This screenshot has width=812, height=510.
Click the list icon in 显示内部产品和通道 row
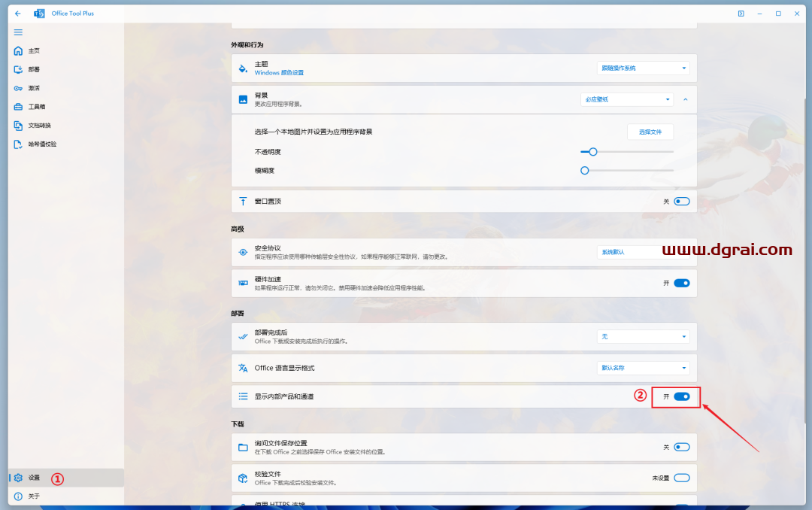(243, 396)
